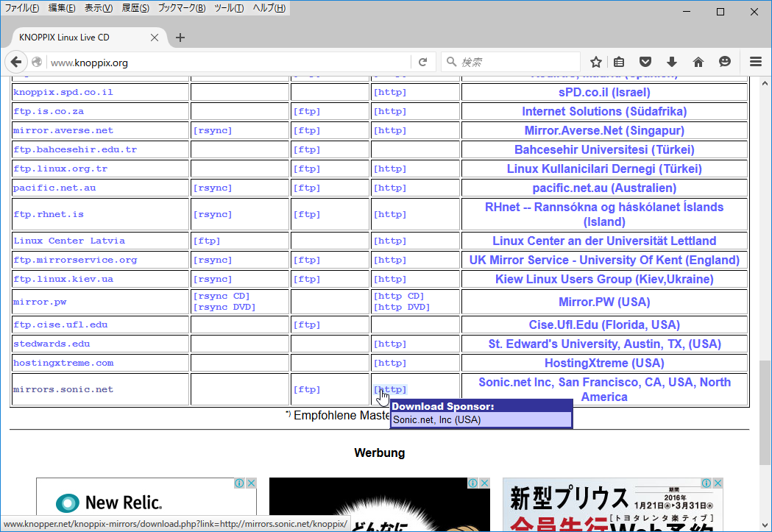The width and height of the screenshot is (772, 532).
Task: Click the Prius advertisement banner
Action: pos(612,505)
